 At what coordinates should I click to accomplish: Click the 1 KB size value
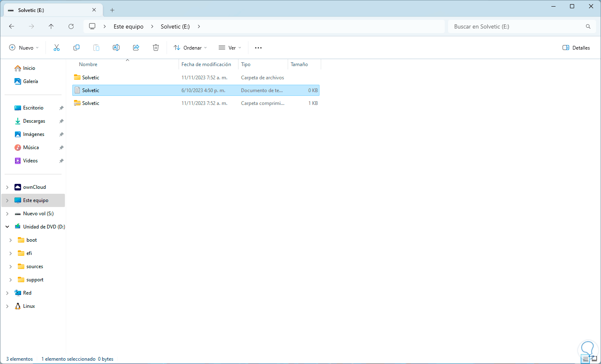[313, 103]
